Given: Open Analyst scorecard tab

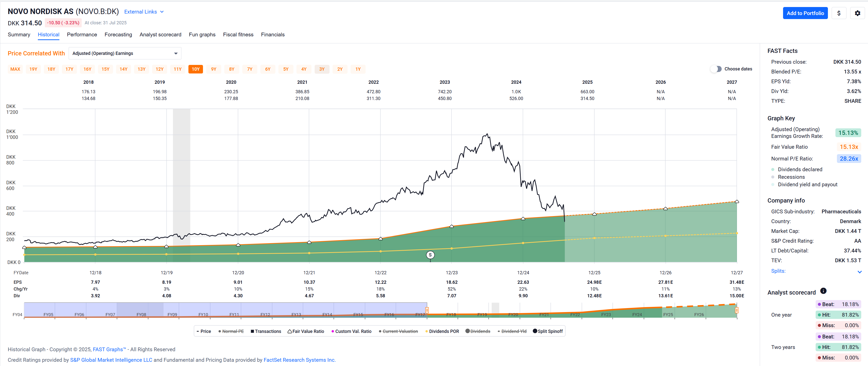Looking at the screenshot, I should pos(160,34).
